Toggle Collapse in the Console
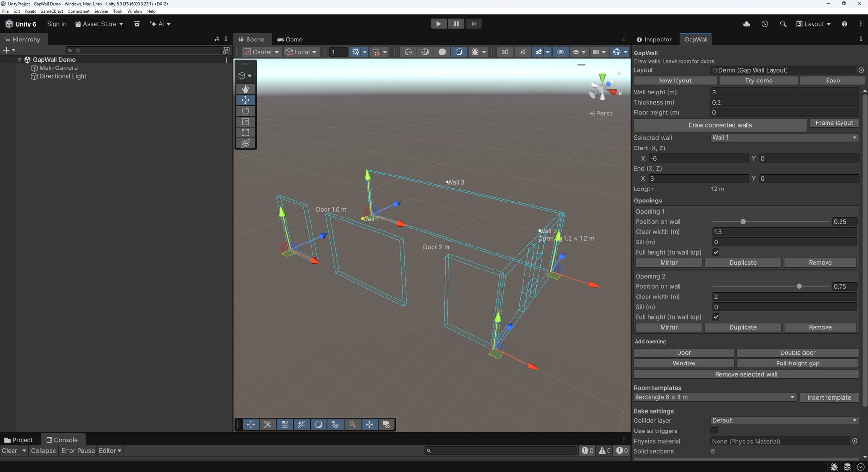Screen dimensions: 868x472 pyautogui.click(x=43, y=451)
